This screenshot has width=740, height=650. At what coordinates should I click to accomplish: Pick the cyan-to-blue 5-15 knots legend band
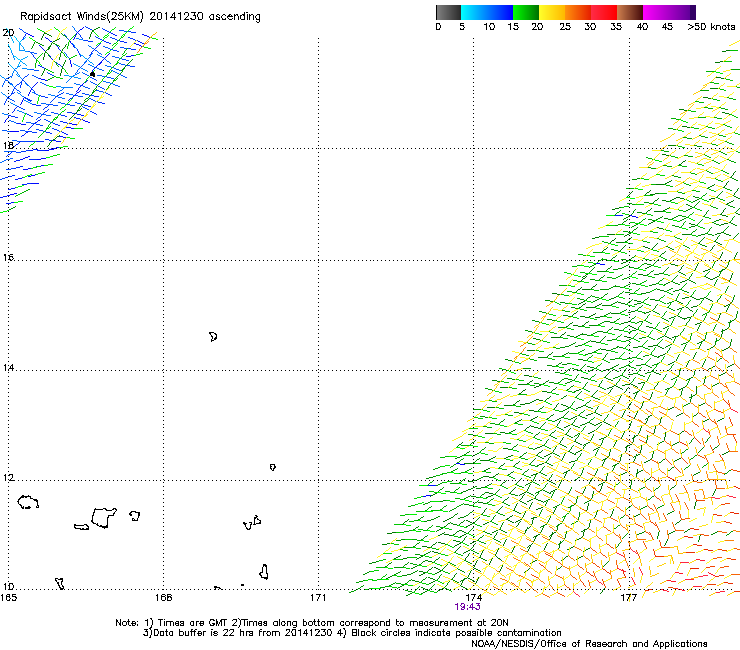(487, 12)
